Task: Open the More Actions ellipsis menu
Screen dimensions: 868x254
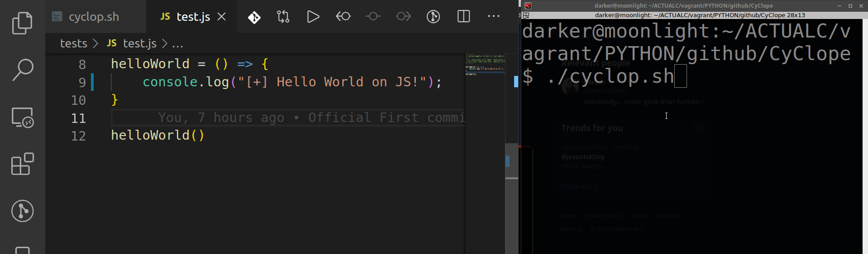Action: 494,16
